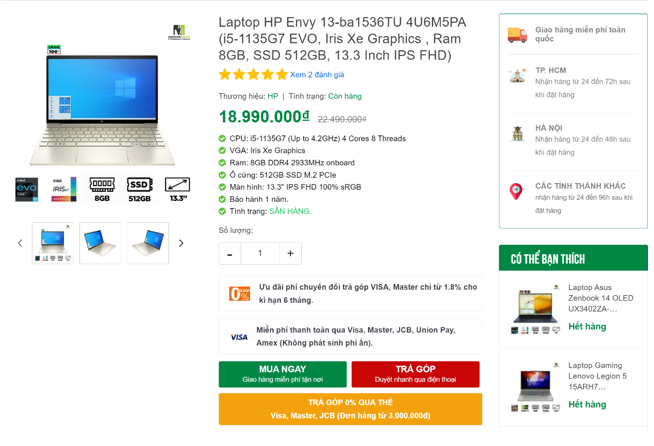Increase quantity with the plus button

click(x=290, y=253)
